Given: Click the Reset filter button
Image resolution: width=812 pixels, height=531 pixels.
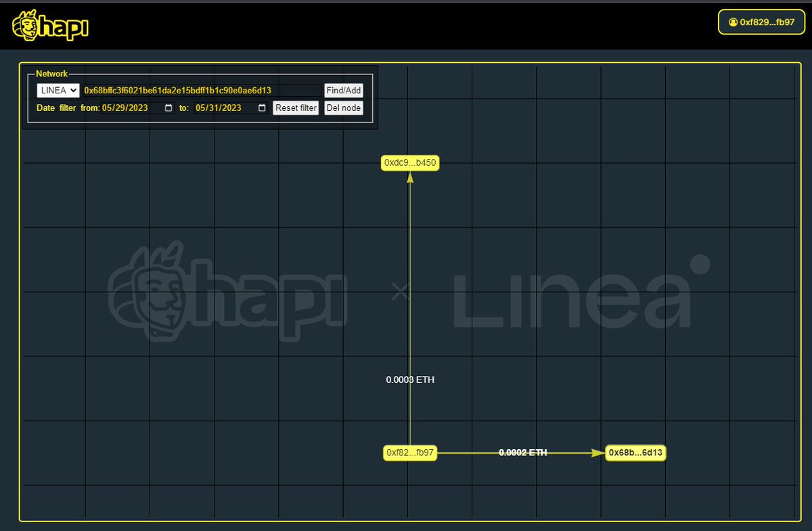Looking at the screenshot, I should [296, 108].
